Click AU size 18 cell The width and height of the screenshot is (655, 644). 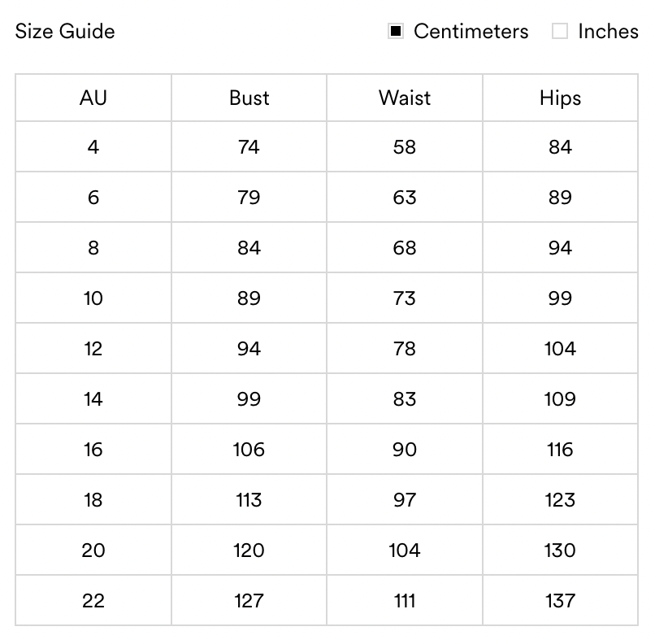click(x=93, y=500)
